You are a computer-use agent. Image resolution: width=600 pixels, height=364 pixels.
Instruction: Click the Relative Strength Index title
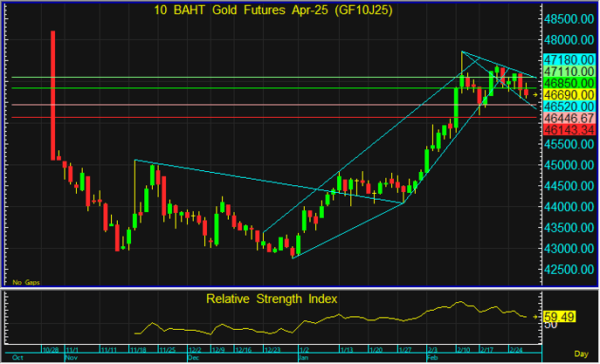(x=272, y=299)
